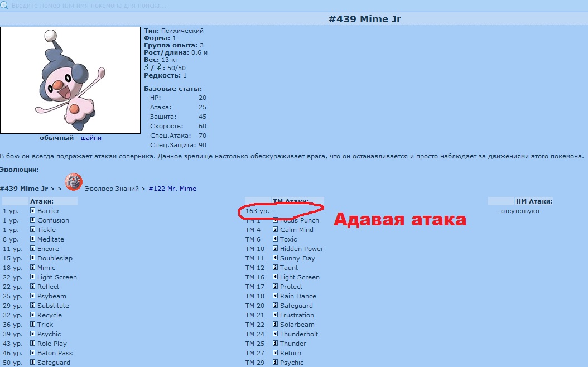Viewport: 588px width, 367px height.
Task: Click the info icon beside Thunderbolt
Action: pyautogui.click(x=275, y=334)
